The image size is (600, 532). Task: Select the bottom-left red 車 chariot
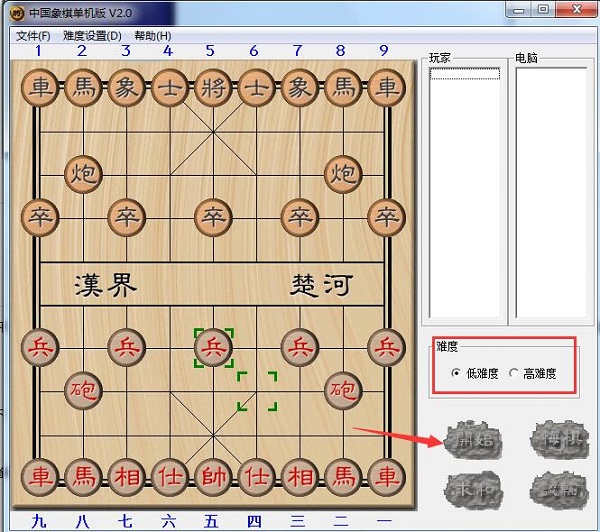pyautogui.click(x=41, y=474)
